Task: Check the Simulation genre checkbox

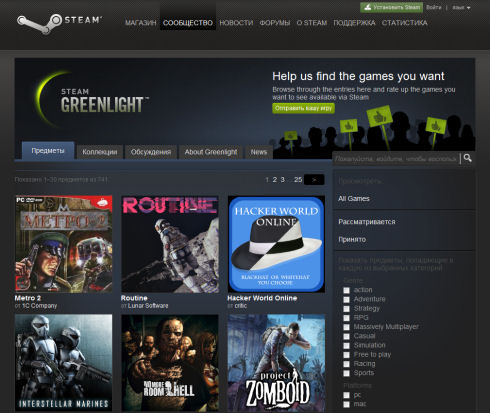Action: pos(347,346)
